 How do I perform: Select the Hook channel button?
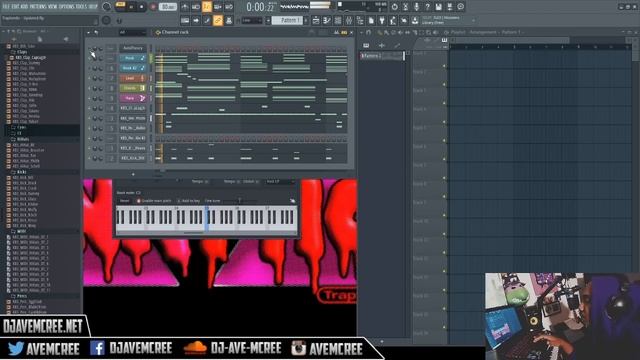(133, 58)
